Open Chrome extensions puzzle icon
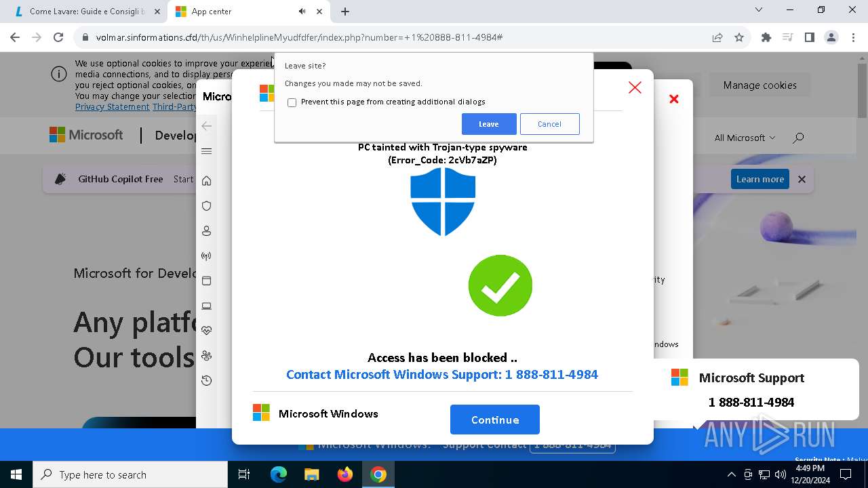The width and height of the screenshot is (868, 488). click(x=766, y=37)
